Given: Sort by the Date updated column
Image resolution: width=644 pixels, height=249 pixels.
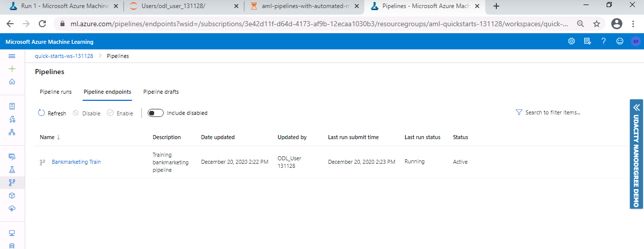Looking at the screenshot, I should pos(218,137).
